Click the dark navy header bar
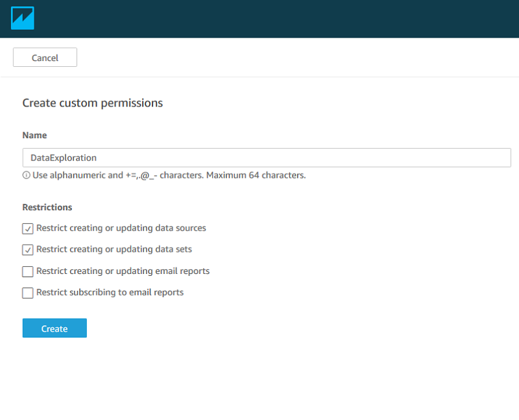This screenshot has width=519, height=420. coord(259,19)
